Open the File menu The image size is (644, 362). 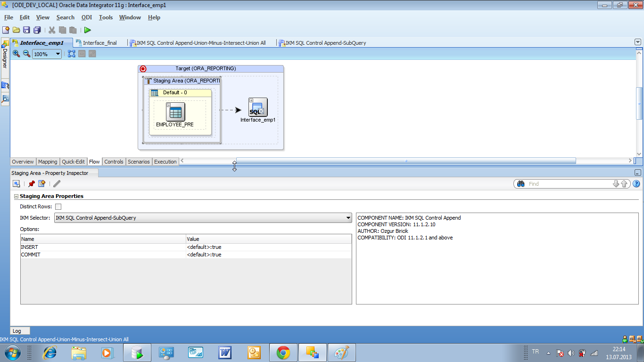(x=8, y=17)
